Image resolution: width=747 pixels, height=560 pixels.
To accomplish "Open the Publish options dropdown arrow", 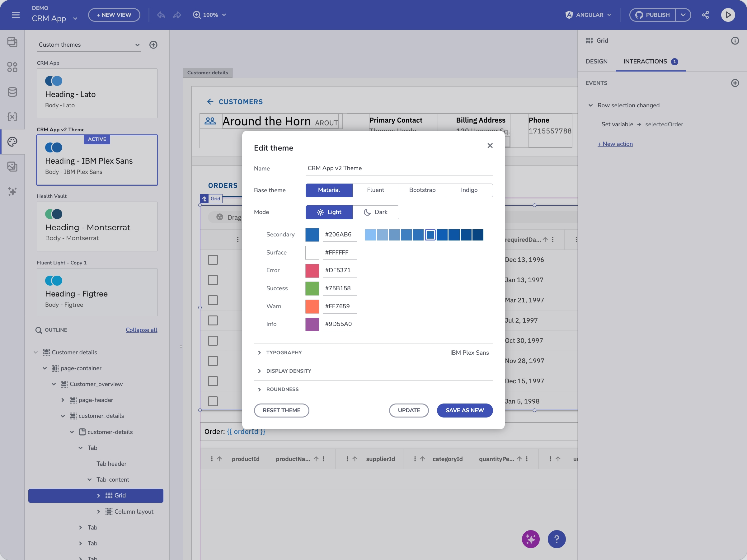I will [683, 15].
